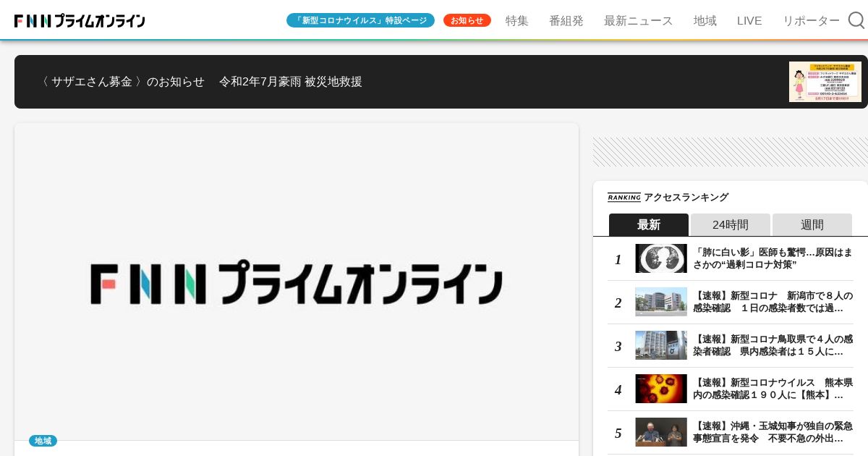Open the coronavirus image thumbnail for the 熊本 story
This screenshot has height=456, width=868.
coord(661,389)
